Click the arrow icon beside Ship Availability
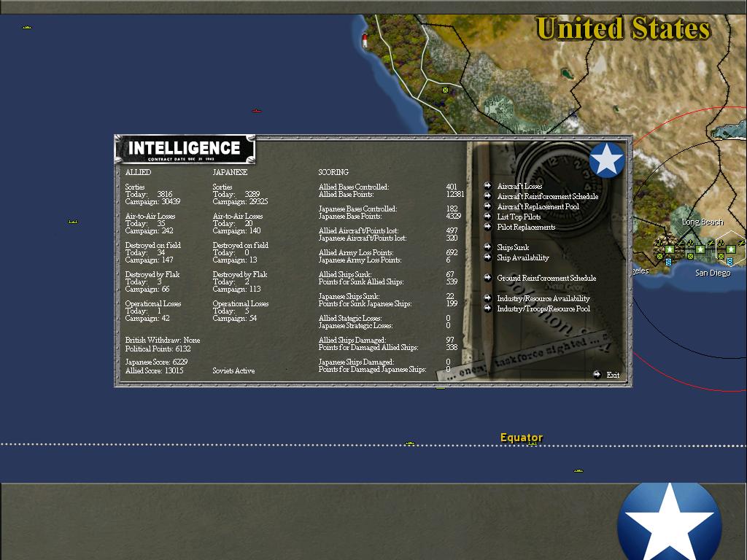The height and width of the screenshot is (560, 747). (x=487, y=257)
